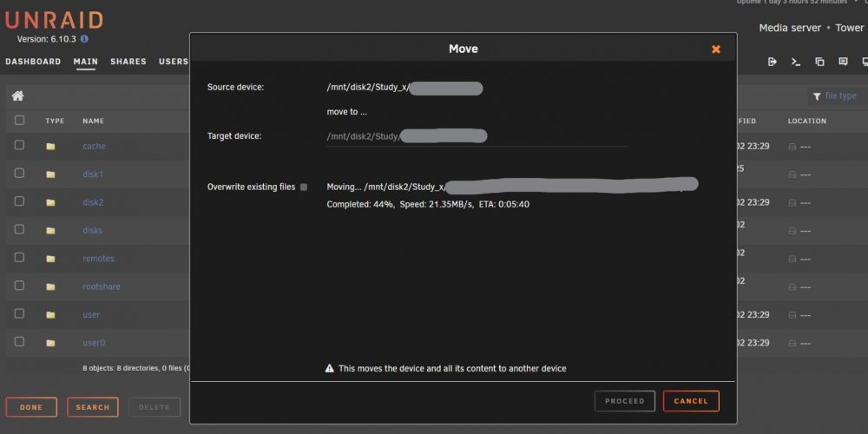Screen dimensions: 868x434
Task: Open the disk2 folder link
Action: pos(93,202)
